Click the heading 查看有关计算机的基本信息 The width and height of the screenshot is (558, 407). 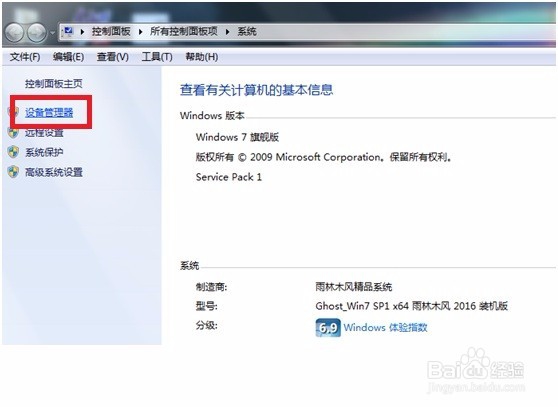(257, 90)
